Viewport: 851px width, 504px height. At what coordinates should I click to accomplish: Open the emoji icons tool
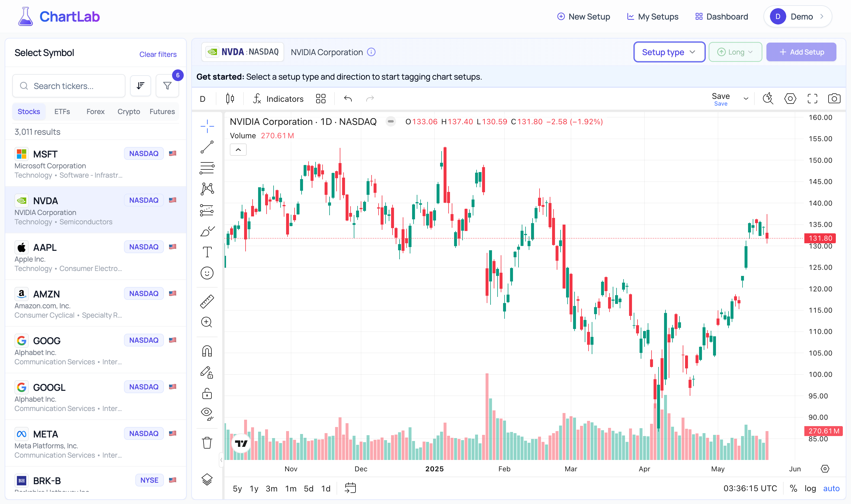(x=207, y=273)
